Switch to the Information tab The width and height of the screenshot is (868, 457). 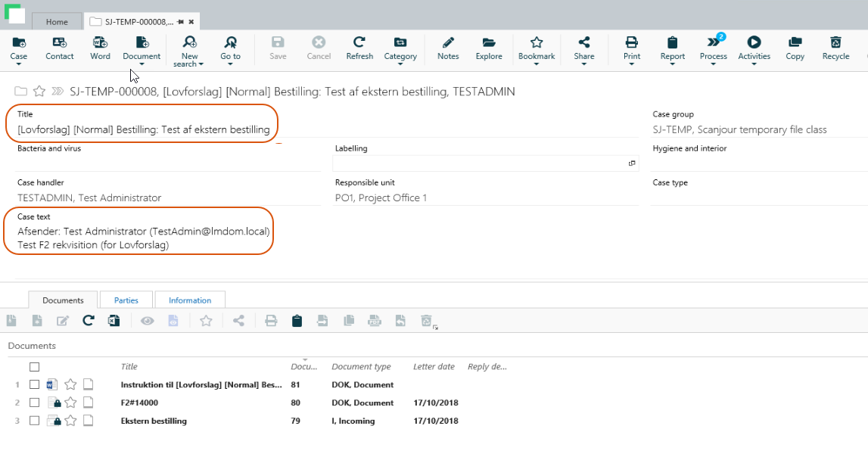point(190,300)
